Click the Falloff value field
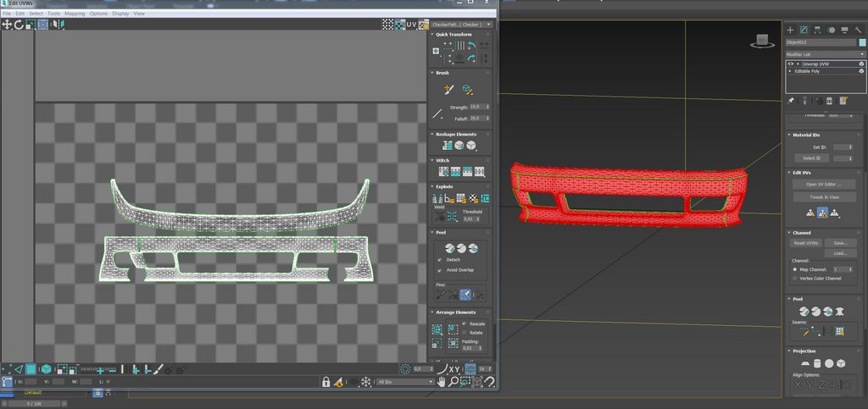Image resolution: width=868 pixels, height=409 pixels. tap(477, 119)
